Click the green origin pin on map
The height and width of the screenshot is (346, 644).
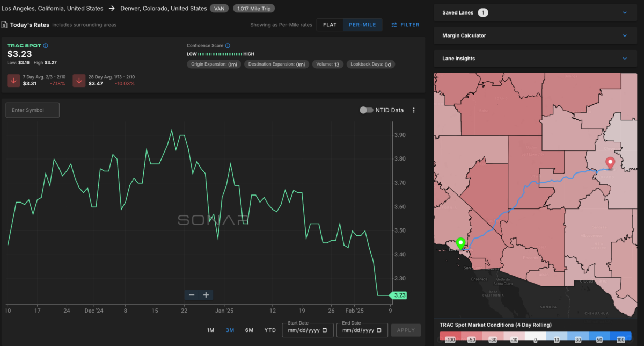(460, 244)
